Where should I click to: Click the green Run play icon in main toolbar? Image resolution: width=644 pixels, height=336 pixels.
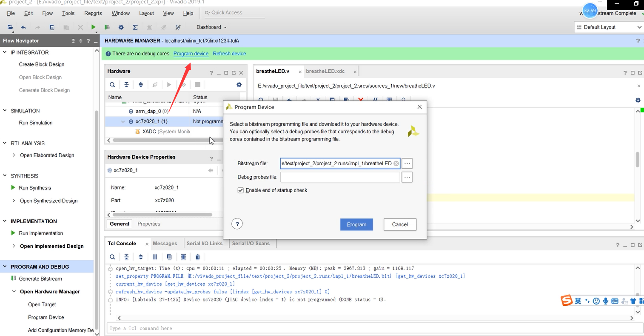tap(93, 27)
